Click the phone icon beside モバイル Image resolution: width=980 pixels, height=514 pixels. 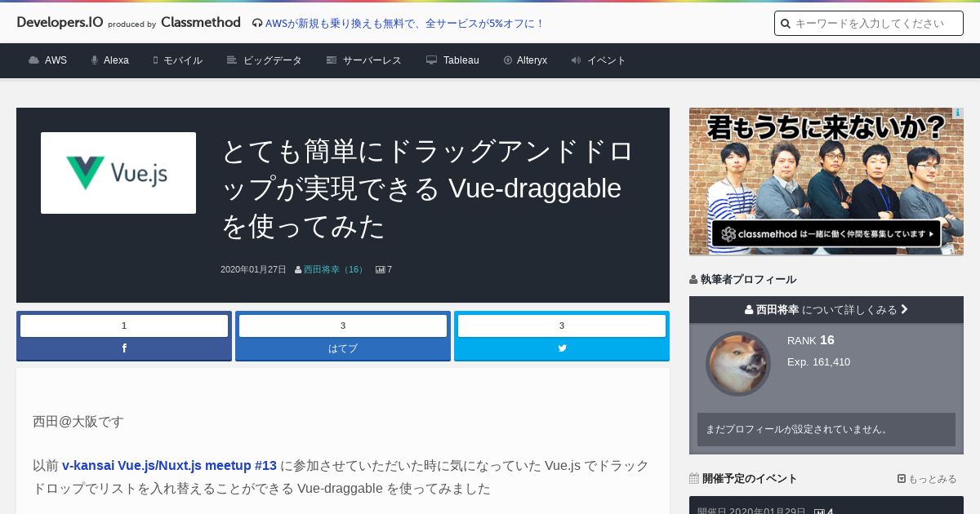coord(155,60)
